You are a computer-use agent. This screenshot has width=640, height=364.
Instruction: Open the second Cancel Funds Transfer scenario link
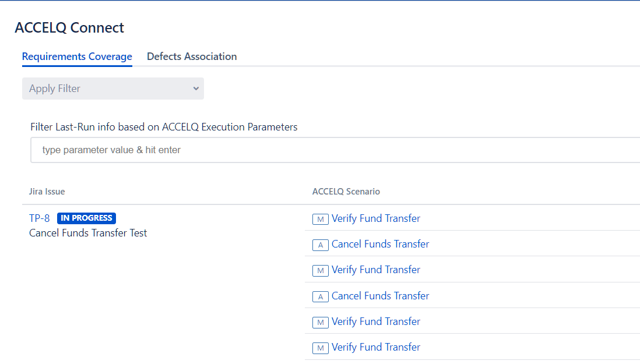click(x=380, y=296)
